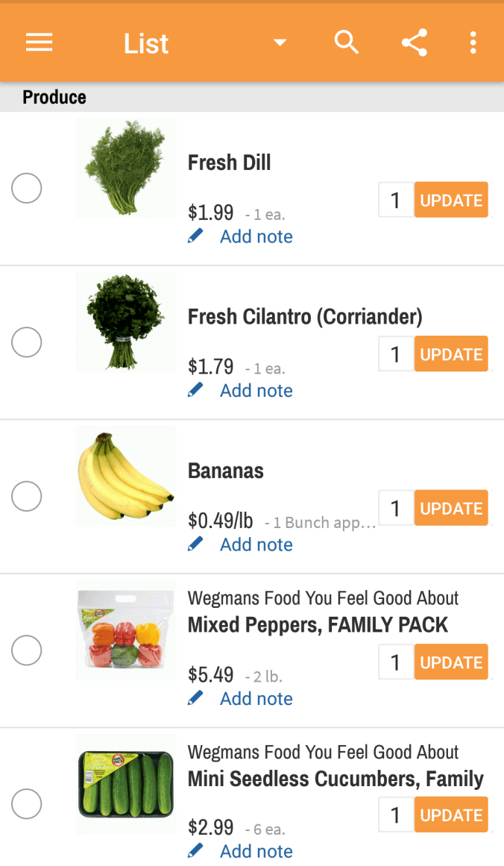Open the three-dot overflow menu
This screenshot has height=866, width=504.
473,43
